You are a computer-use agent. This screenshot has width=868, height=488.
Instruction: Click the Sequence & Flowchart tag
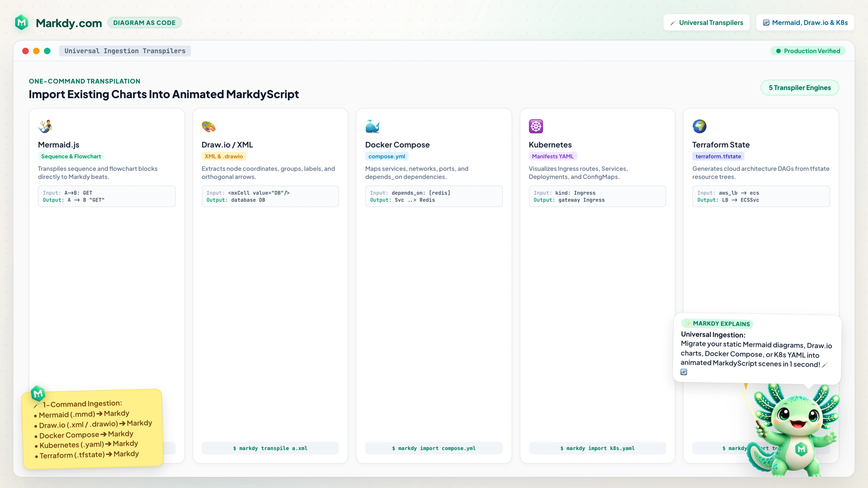[71, 156]
